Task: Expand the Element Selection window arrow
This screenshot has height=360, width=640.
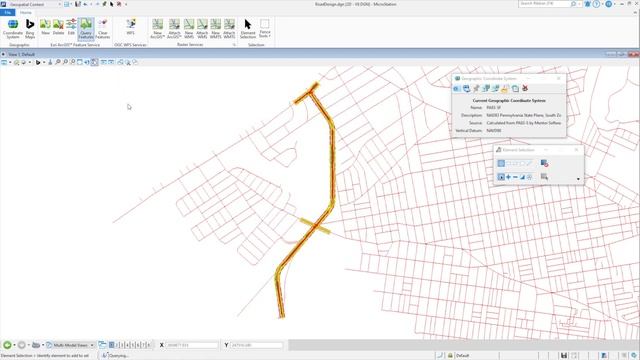Action: tap(578, 179)
